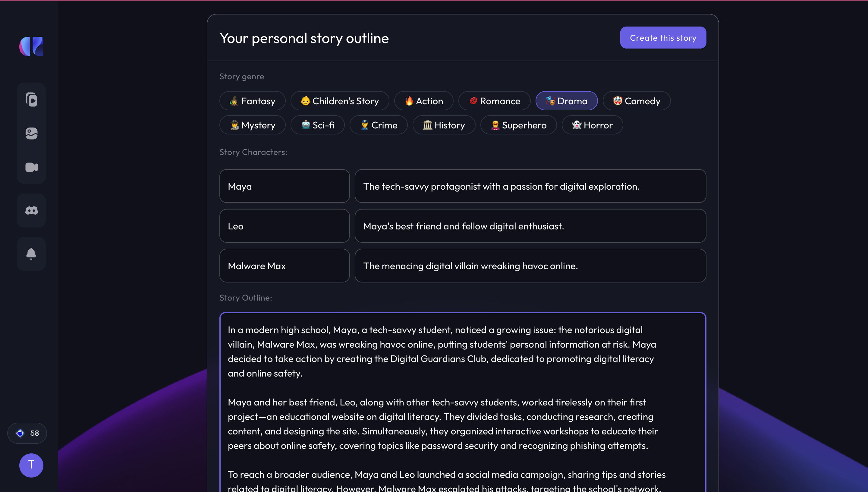Choose the Mystery genre option
This screenshot has width=868, height=492.
(x=252, y=125)
